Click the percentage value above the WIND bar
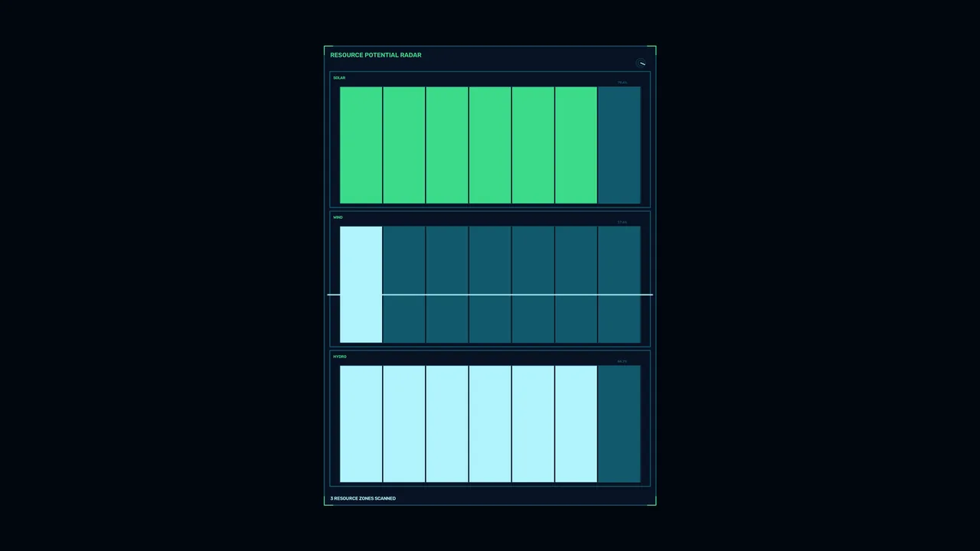The height and width of the screenshot is (551, 980). [x=622, y=222]
